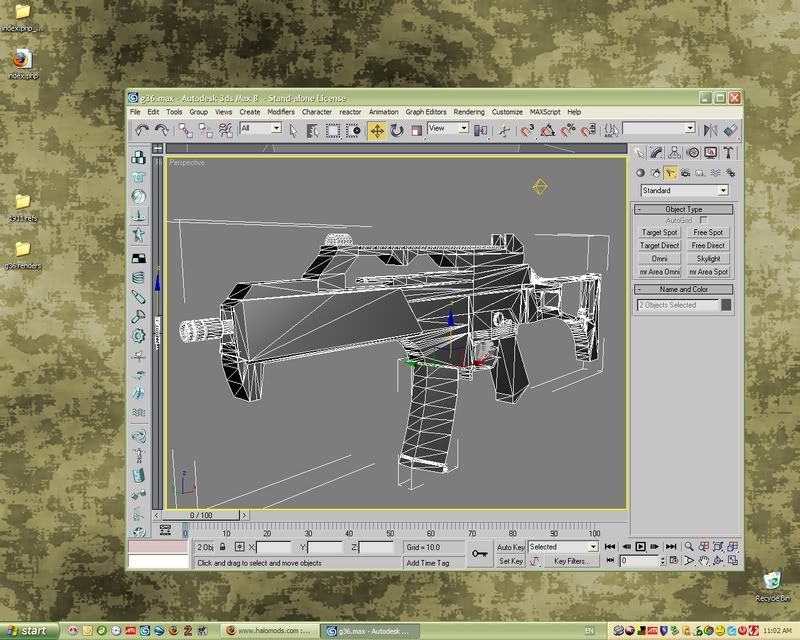Activate the Pan View hand tool

coord(704,561)
